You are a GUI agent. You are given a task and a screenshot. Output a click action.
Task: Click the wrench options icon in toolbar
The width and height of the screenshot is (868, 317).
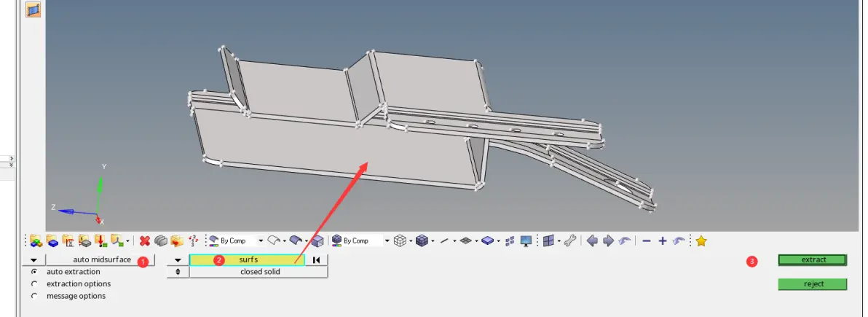[x=570, y=241]
